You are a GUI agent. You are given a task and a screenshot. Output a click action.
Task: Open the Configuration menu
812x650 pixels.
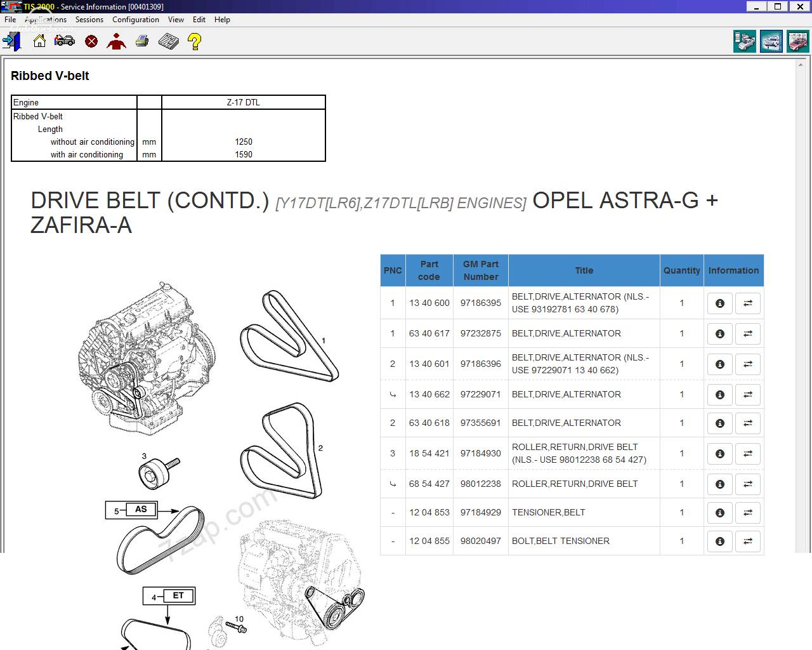136,20
